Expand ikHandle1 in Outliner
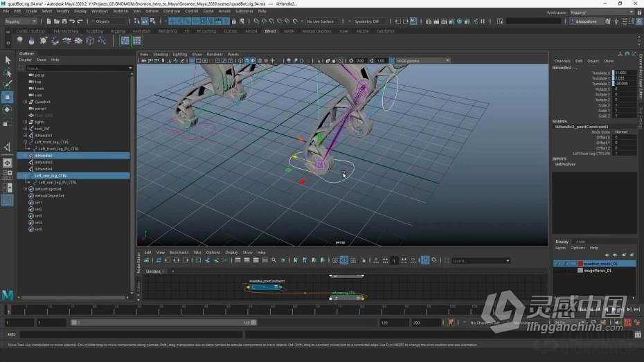Screen dimensions: 644x362 pyautogui.click(x=26, y=136)
